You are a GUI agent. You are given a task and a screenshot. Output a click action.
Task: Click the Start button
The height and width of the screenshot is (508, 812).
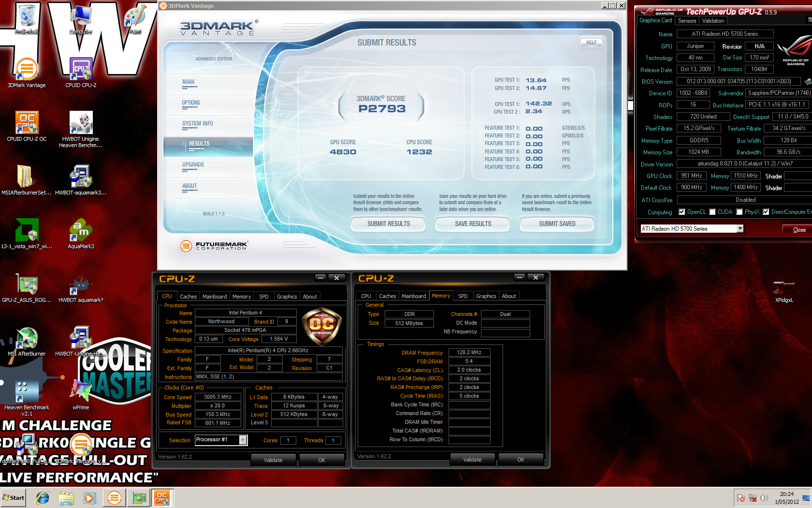[x=14, y=498]
